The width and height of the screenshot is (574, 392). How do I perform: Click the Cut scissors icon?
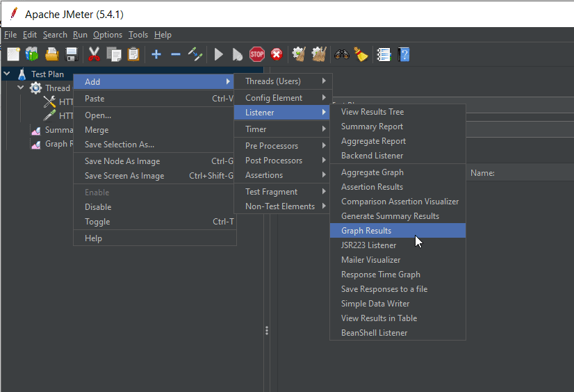coord(94,54)
